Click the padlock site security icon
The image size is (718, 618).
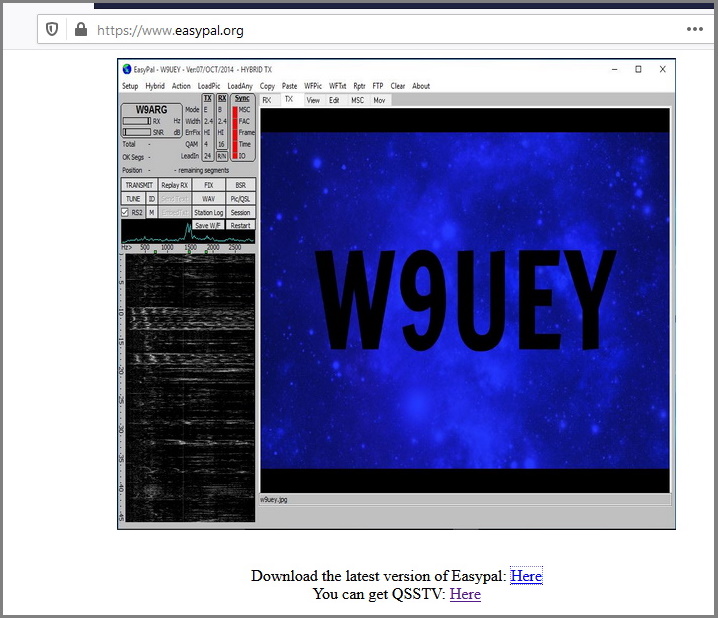(x=80, y=29)
